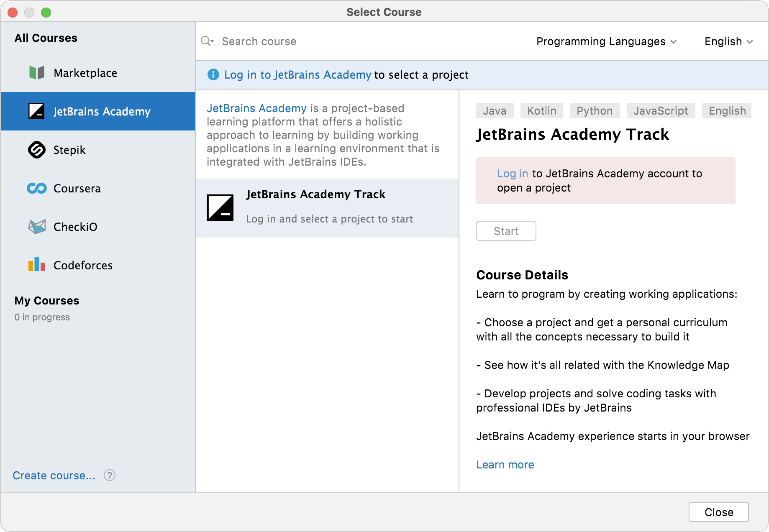769x532 pixels.
Task: Click the Codeforces bar chart icon
Action: click(37, 264)
